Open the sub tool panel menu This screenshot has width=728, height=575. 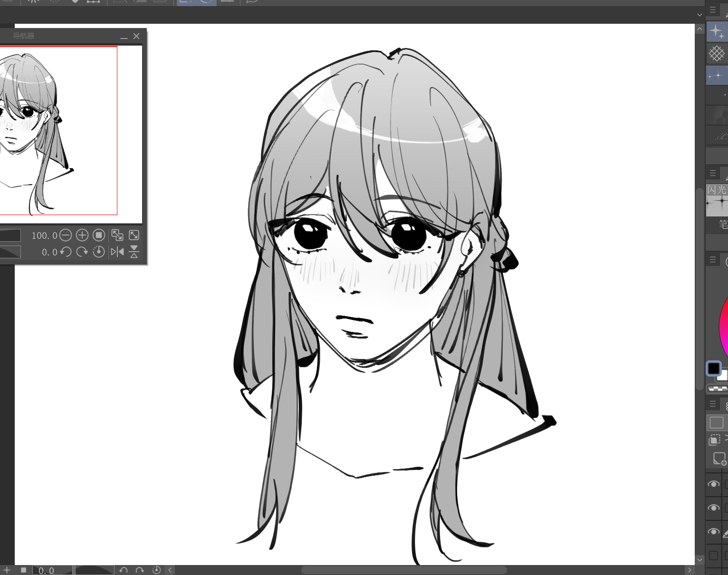click(x=713, y=9)
